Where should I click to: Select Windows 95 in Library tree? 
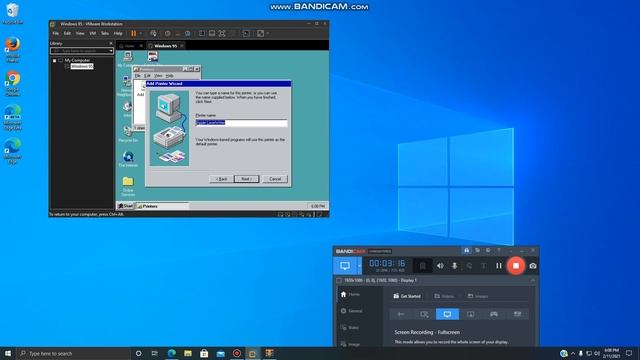tap(82, 66)
